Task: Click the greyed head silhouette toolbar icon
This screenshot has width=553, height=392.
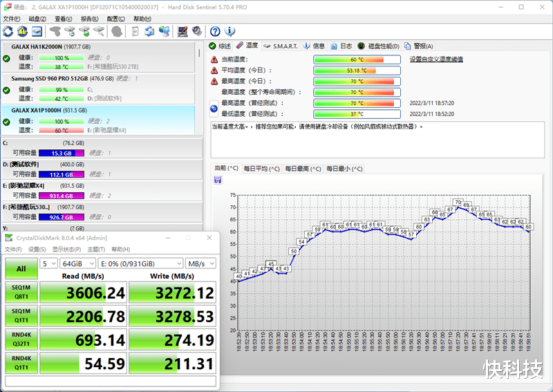Action: click(117, 31)
